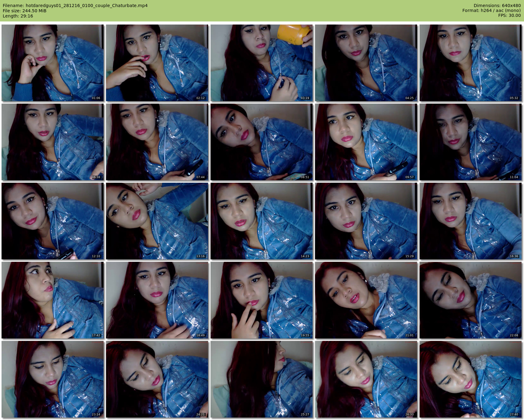Open the thumbnail timestamped 25:27

click(x=261, y=379)
